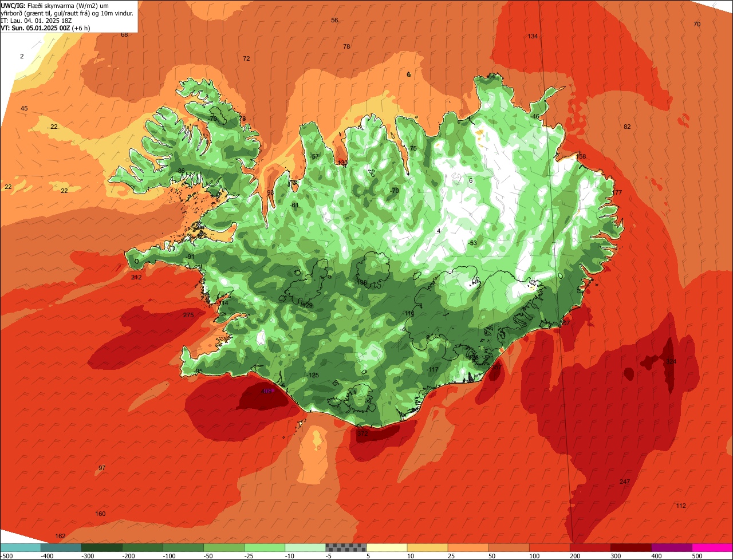Click the orange 50 to 100 legend swatch
Viewport: 733px width, 560px height.
tap(509, 548)
